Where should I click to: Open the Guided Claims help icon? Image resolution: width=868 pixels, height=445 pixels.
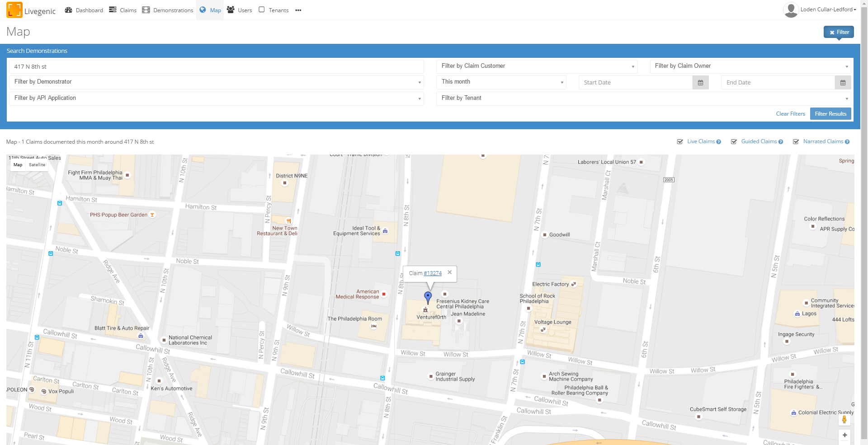781,142
